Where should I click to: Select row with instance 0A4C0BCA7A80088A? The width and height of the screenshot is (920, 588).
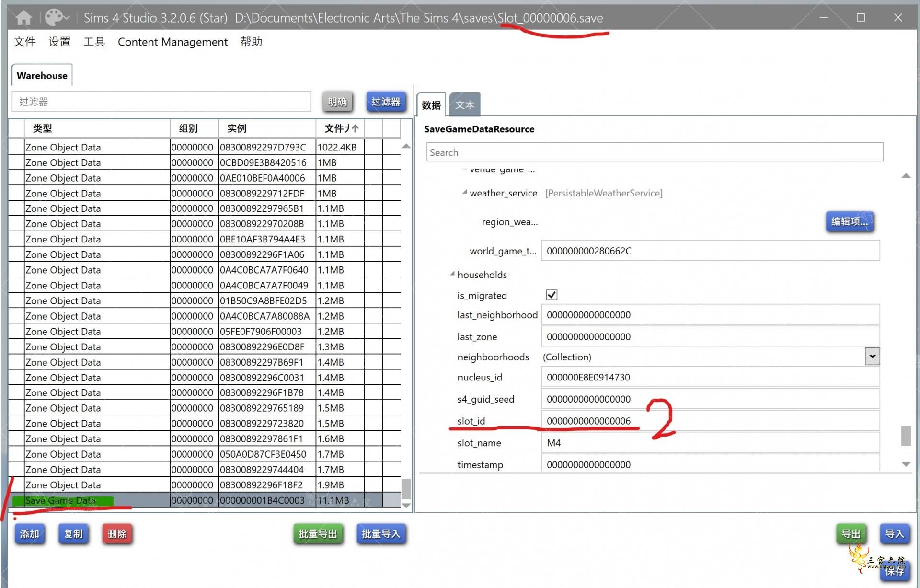pos(205,316)
